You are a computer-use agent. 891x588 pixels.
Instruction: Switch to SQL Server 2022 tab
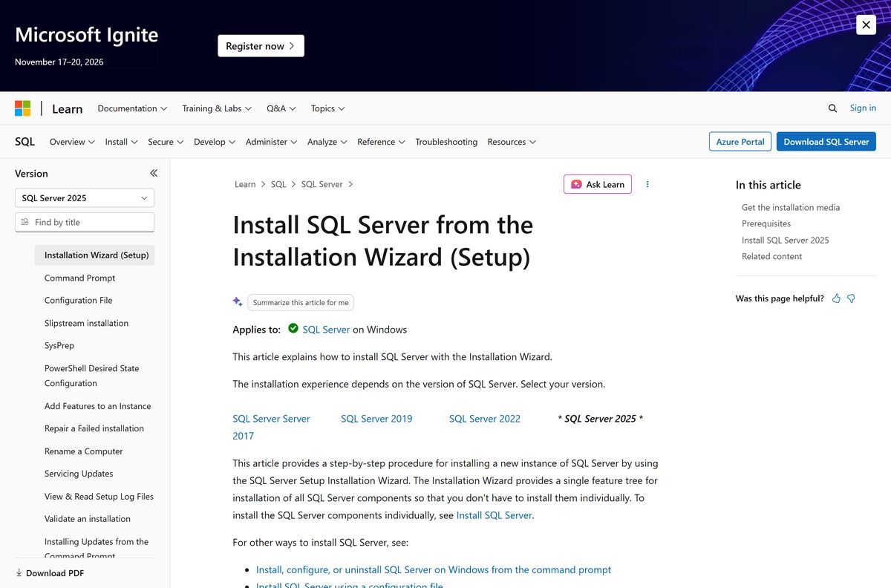tap(485, 419)
